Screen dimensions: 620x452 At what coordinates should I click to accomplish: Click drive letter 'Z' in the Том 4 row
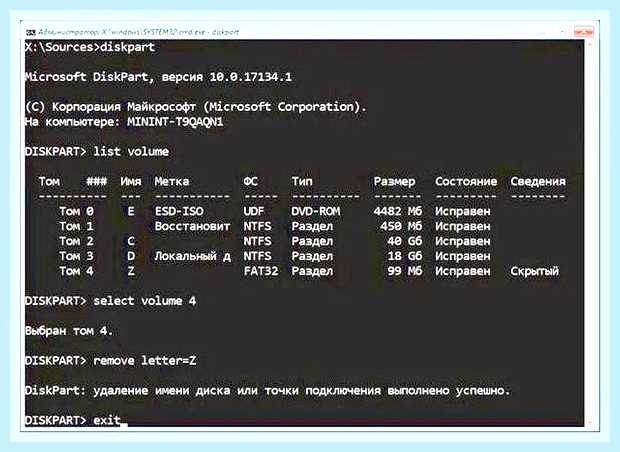tap(131, 271)
